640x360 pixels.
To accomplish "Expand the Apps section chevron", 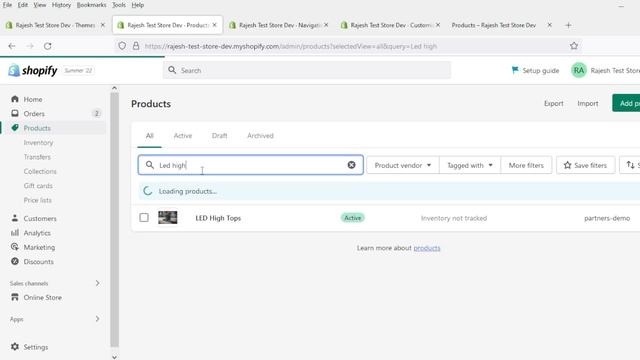I will click(97, 319).
